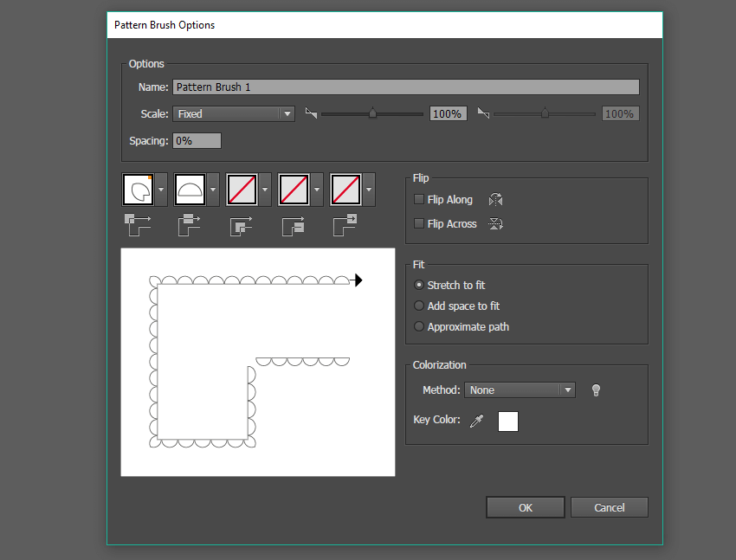The width and height of the screenshot is (736, 560).
Task: Click the Flip Across icon
Action: click(x=495, y=224)
